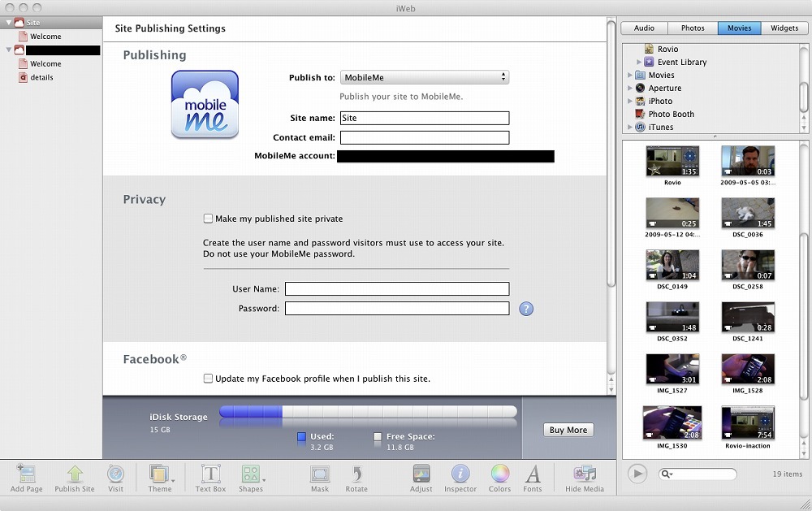
Task: Select the Event Library star icon
Action: (649, 62)
